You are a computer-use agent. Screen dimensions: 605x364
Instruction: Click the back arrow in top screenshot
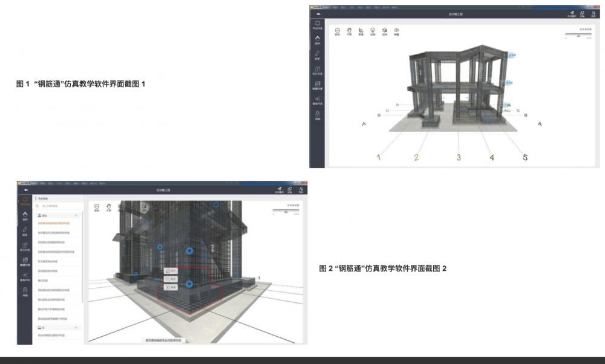318,13
